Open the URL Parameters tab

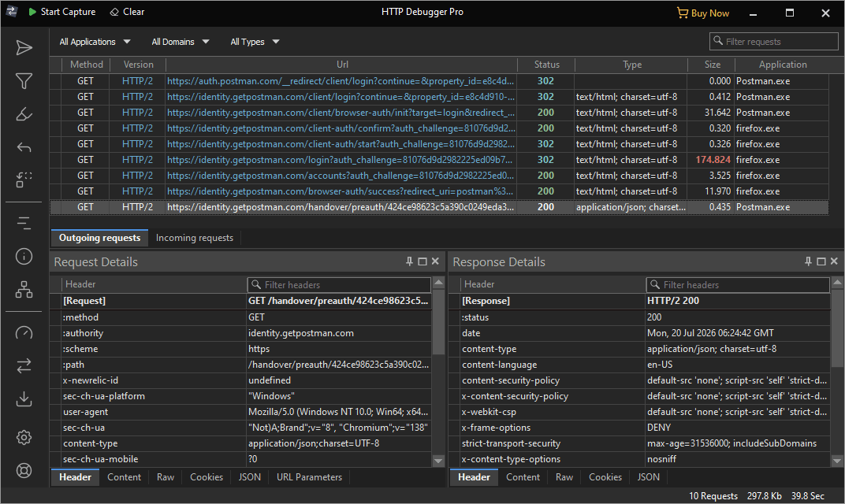tap(309, 477)
